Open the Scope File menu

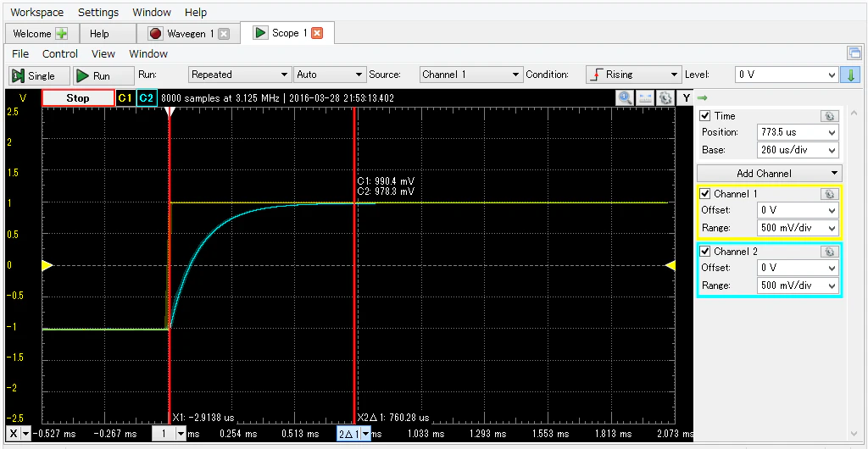(20, 53)
